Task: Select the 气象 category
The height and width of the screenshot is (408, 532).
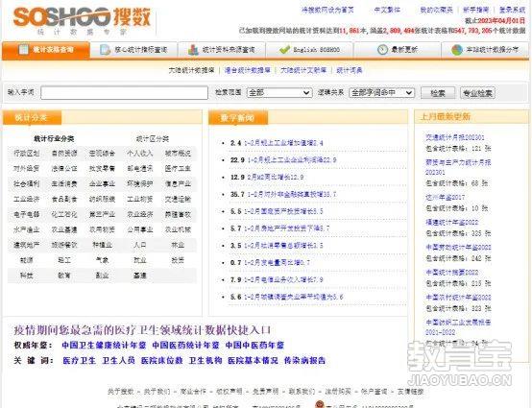Action: pos(102,260)
